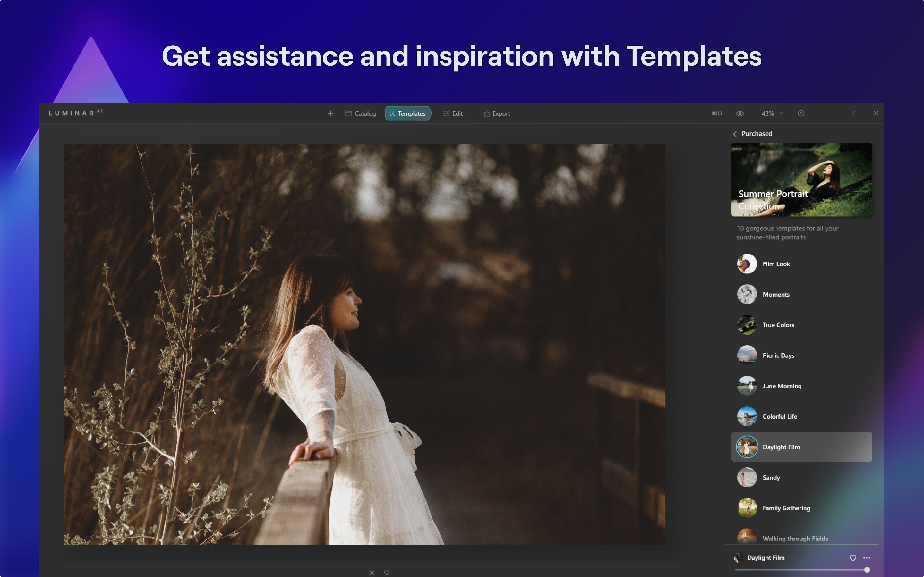Open the 43% zoom level dropdown
Screen dimensions: 924x577
tap(772, 113)
